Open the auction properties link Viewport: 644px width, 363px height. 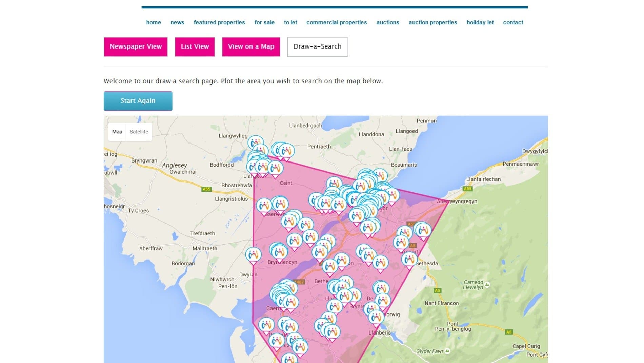[x=432, y=22]
